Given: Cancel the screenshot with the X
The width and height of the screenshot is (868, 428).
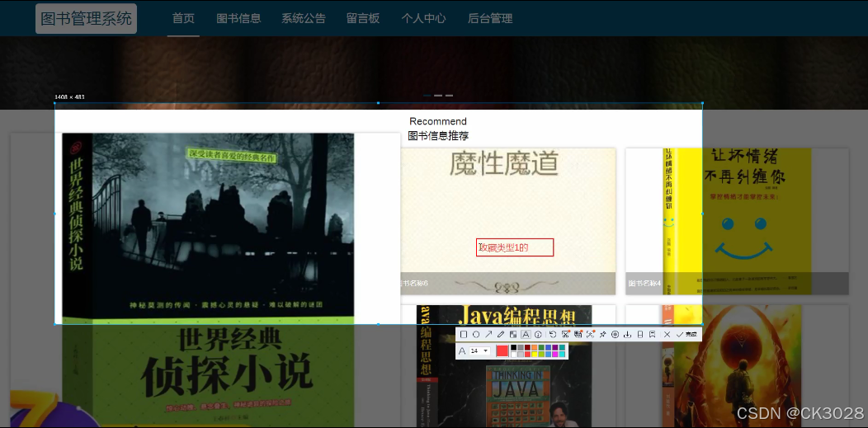Looking at the screenshot, I should (x=667, y=334).
